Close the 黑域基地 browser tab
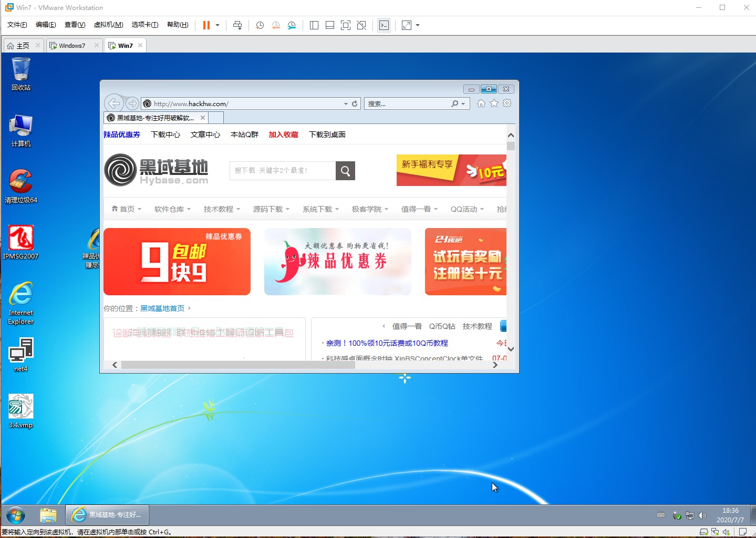756x538 pixels. (203, 118)
